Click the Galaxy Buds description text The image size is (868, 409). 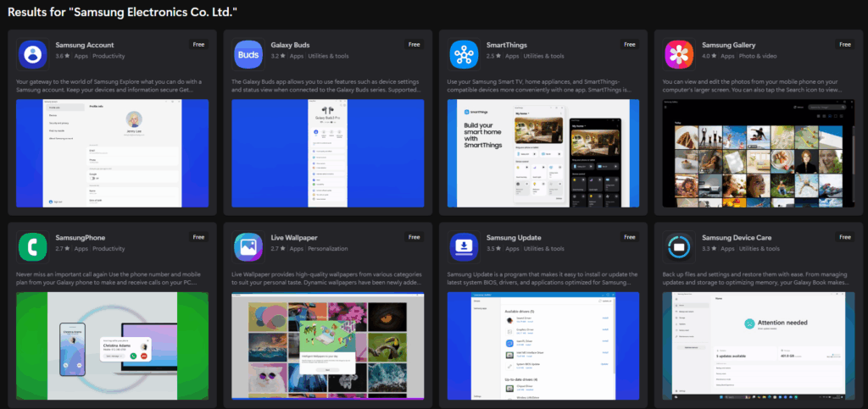tap(326, 86)
